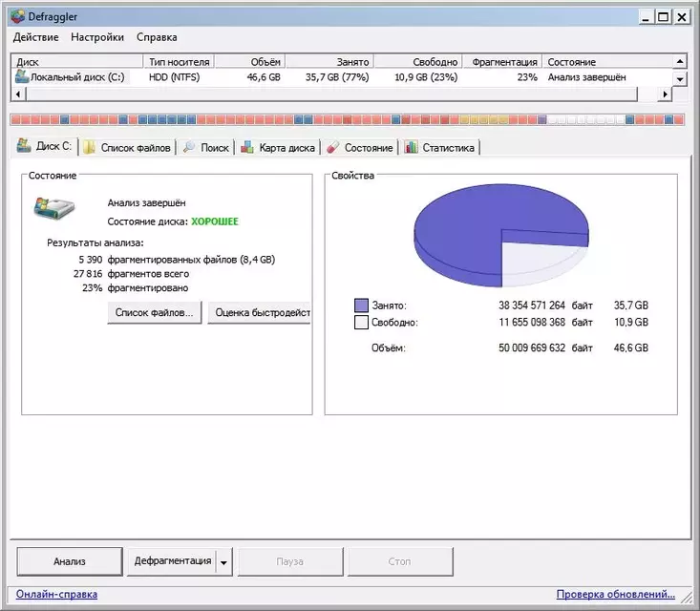Click the Стоп button
This screenshot has height=611, width=700.
coord(400,561)
